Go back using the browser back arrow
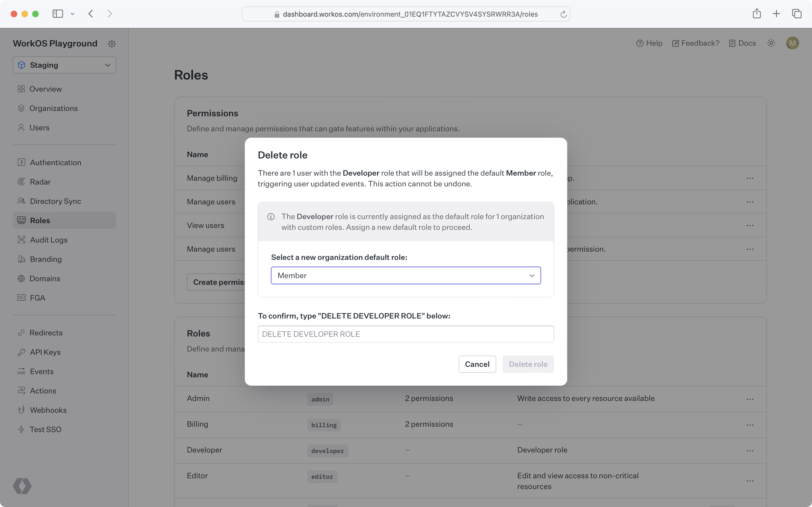The image size is (812, 507). tap(90, 14)
